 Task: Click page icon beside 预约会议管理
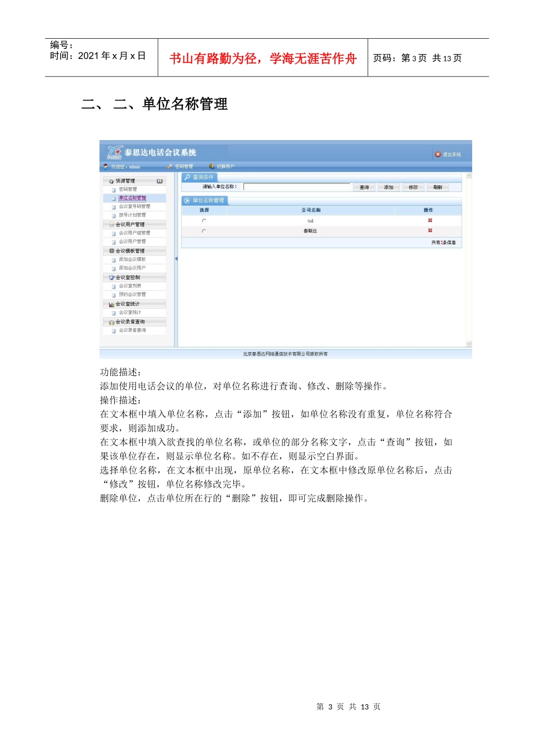click(x=114, y=295)
